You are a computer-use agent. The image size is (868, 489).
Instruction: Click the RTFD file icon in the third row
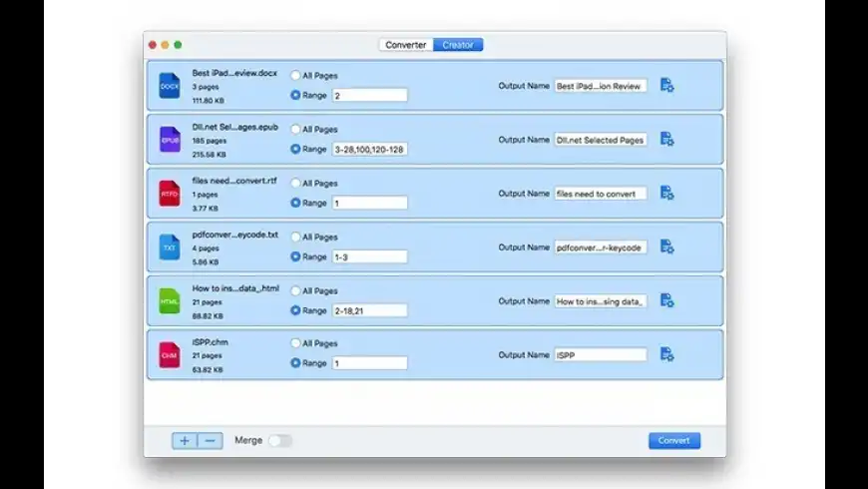pyautogui.click(x=170, y=194)
